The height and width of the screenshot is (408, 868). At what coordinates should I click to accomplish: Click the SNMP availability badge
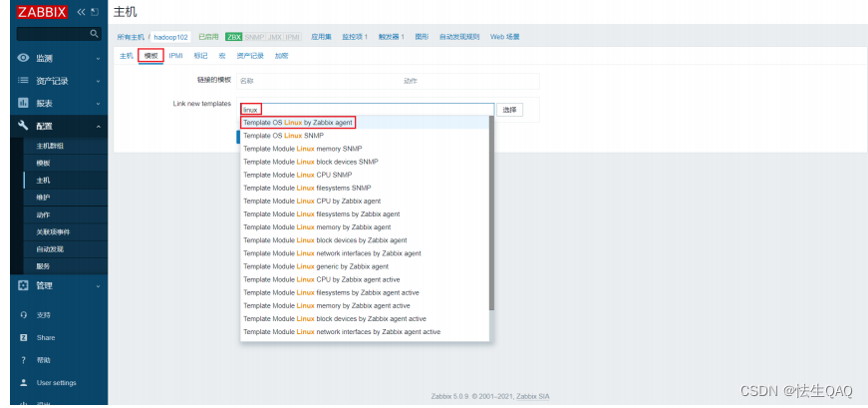click(x=255, y=37)
